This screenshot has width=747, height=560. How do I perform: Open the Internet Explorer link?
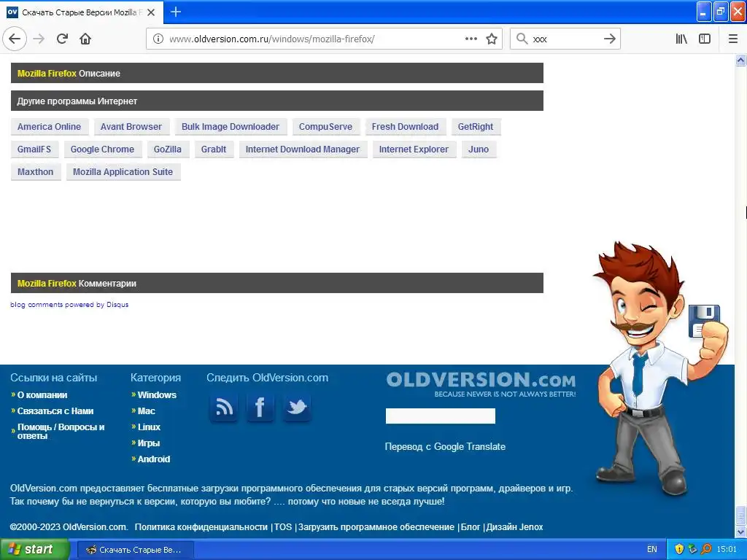[414, 149]
